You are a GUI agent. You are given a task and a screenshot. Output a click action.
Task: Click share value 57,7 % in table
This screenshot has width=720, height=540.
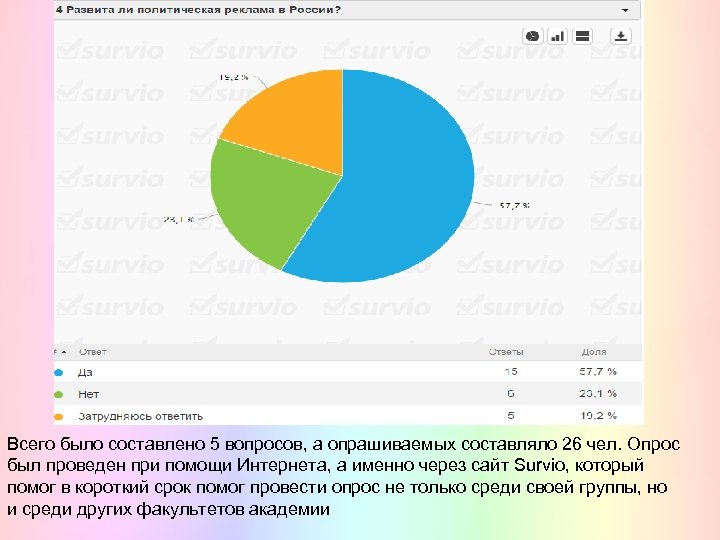coord(598,371)
